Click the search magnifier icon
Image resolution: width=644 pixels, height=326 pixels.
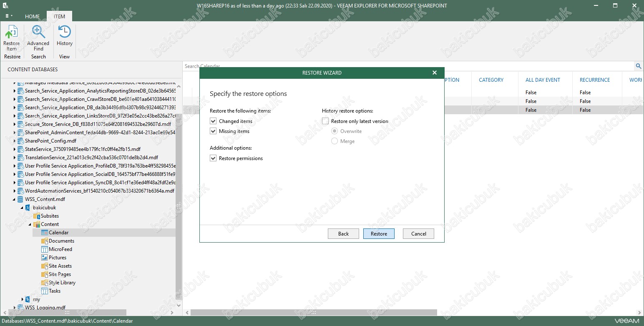click(x=638, y=66)
